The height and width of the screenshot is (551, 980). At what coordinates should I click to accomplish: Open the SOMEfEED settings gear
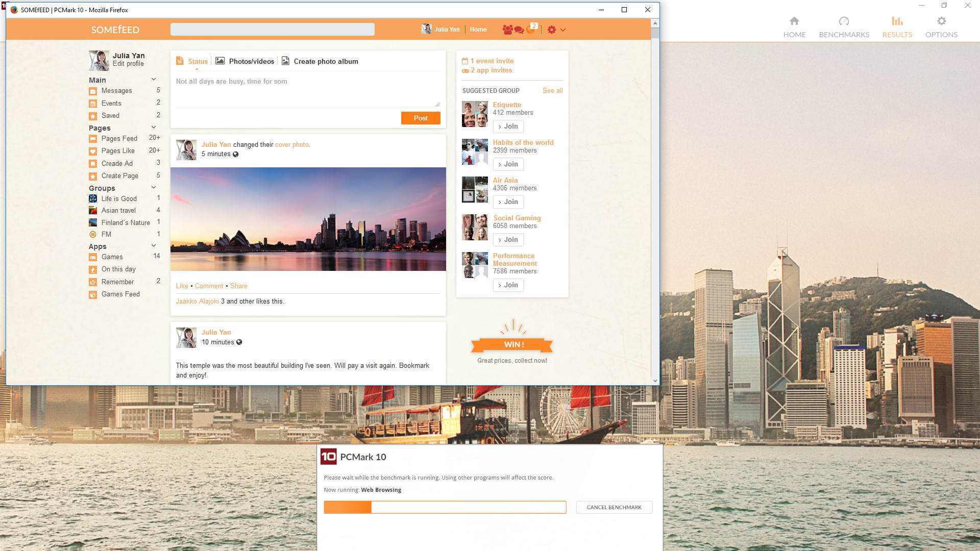552,30
